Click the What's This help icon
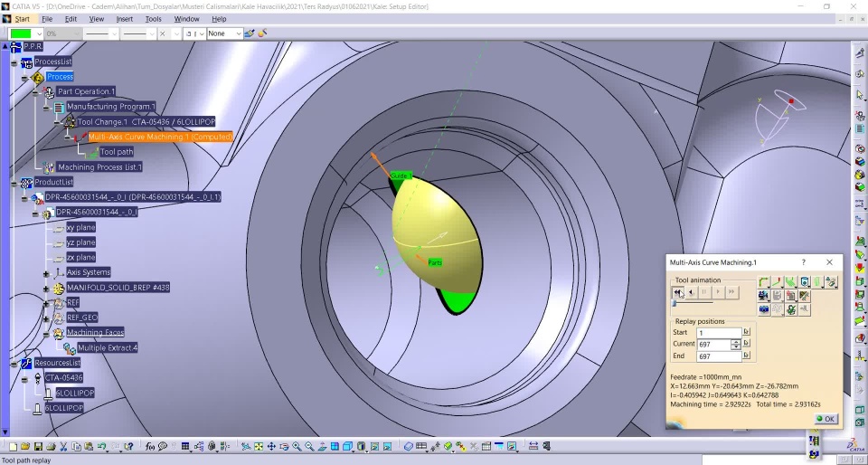868x465 pixels. tap(128, 446)
